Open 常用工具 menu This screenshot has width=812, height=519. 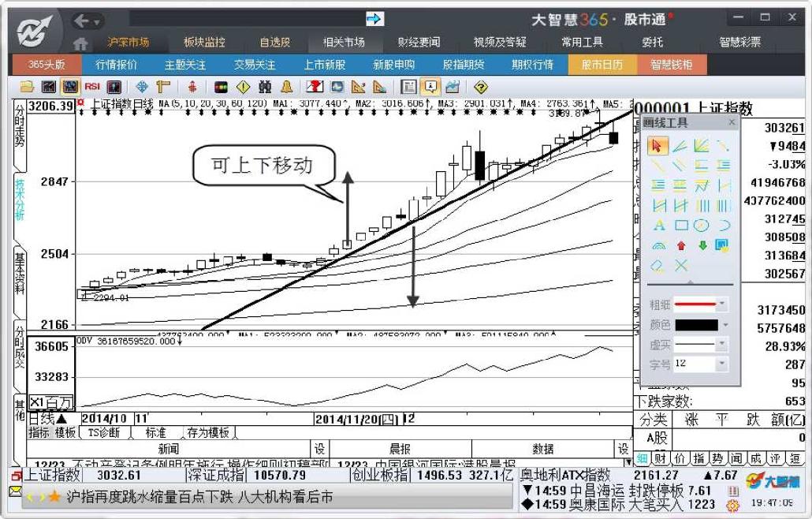(x=582, y=43)
